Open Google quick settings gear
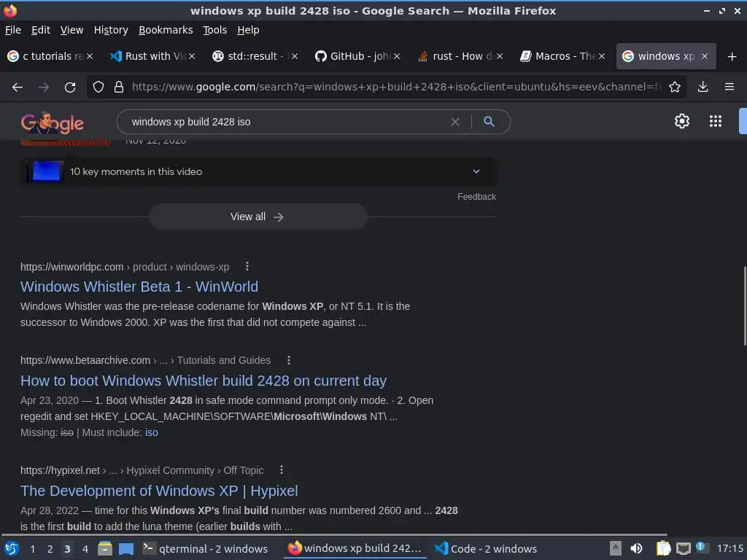747x560 pixels. [682, 121]
